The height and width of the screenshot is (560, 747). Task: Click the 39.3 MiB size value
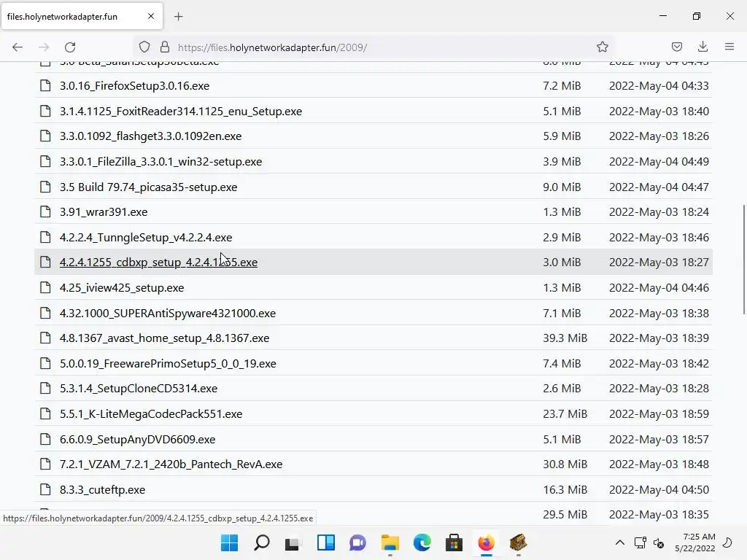click(565, 338)
